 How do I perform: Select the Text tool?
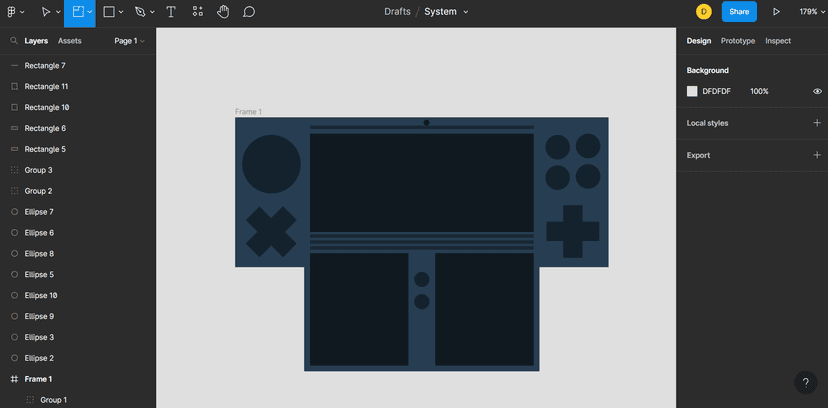coord(171,12)
